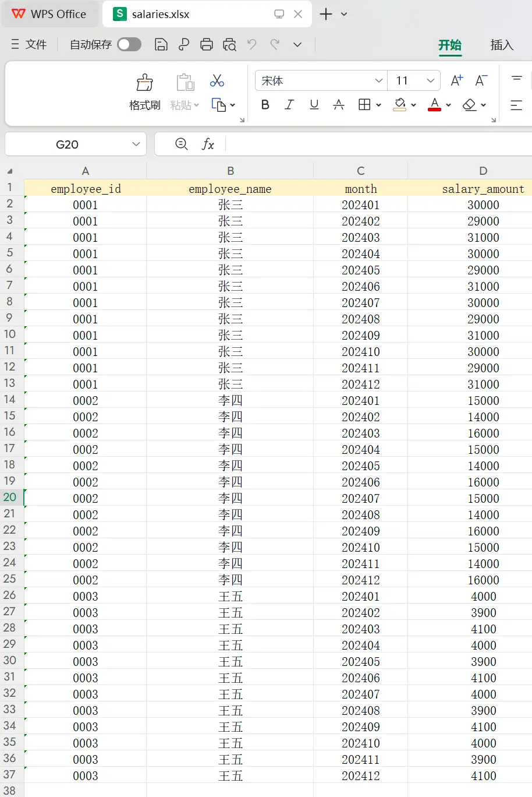Open the clipboard group dialog launcher
Image resolution: width=532 pixels, height=797 pixels.
click(x=242, y=120)
